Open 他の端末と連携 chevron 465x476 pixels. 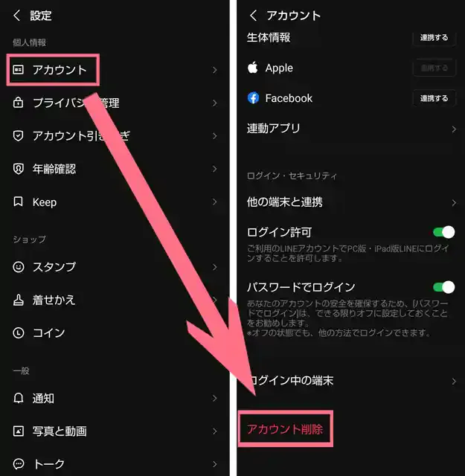point(454,202)
